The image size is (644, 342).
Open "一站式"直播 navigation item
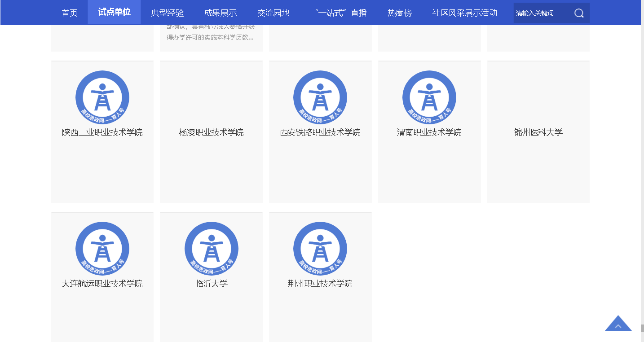click(x=340, y=13)
